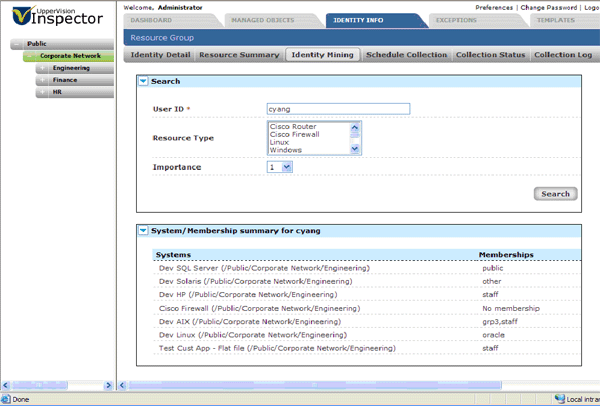The image size is (600, 406).
Task: Collapse the System/Membership summary panel
Action: pyautogui.click(x=143, y=230)
